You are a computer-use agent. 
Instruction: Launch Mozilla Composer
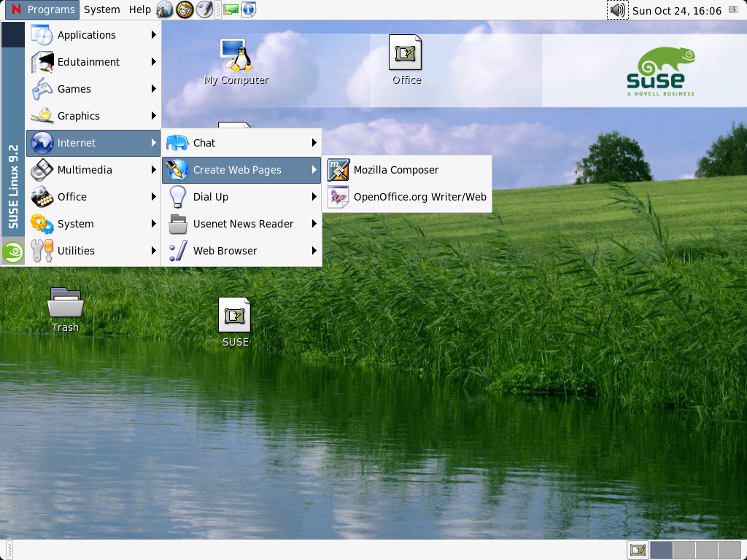[407, 170]
